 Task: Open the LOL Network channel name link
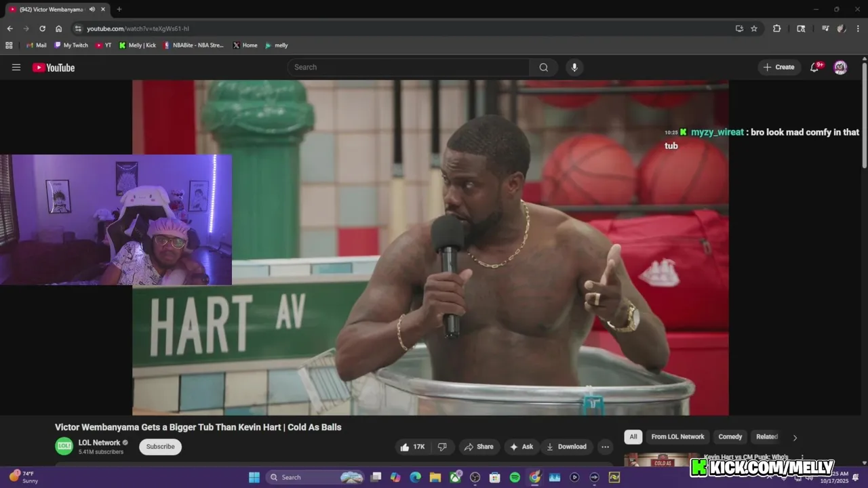click(x=99, y=443)
